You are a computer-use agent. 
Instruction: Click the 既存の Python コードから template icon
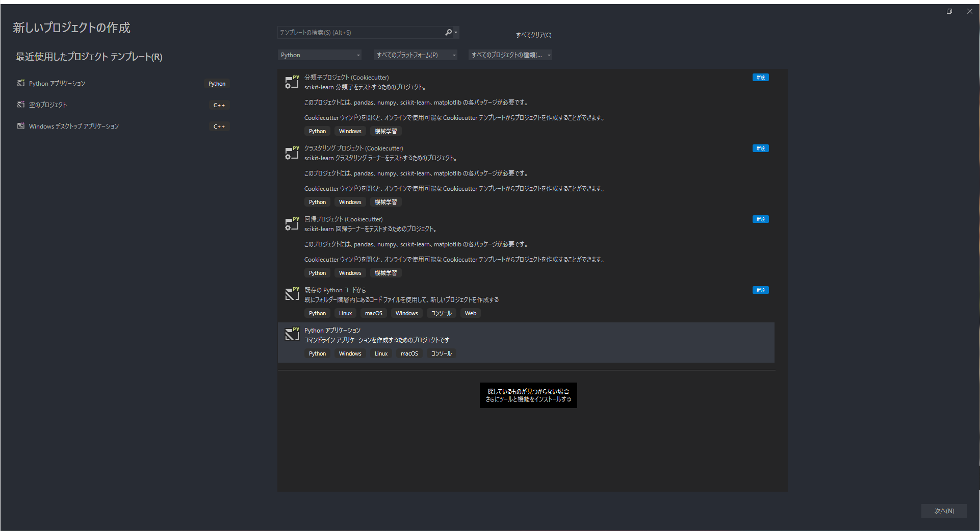[x=292, y=294]
